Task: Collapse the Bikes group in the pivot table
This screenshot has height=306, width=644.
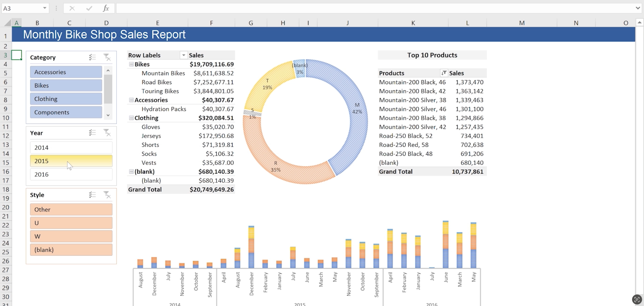Action: [x=131, y=64]
